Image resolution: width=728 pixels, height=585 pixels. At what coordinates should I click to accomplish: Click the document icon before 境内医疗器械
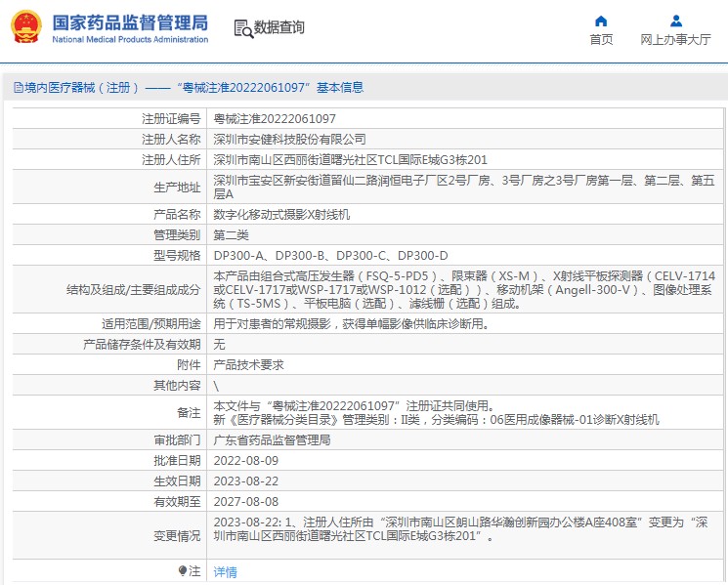point(19,87)
